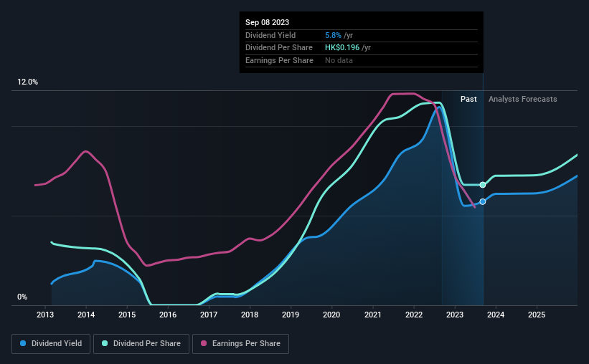The image size is (589, 364).
Task: Click the 2014 x-axis label
Action: point(86,315)
